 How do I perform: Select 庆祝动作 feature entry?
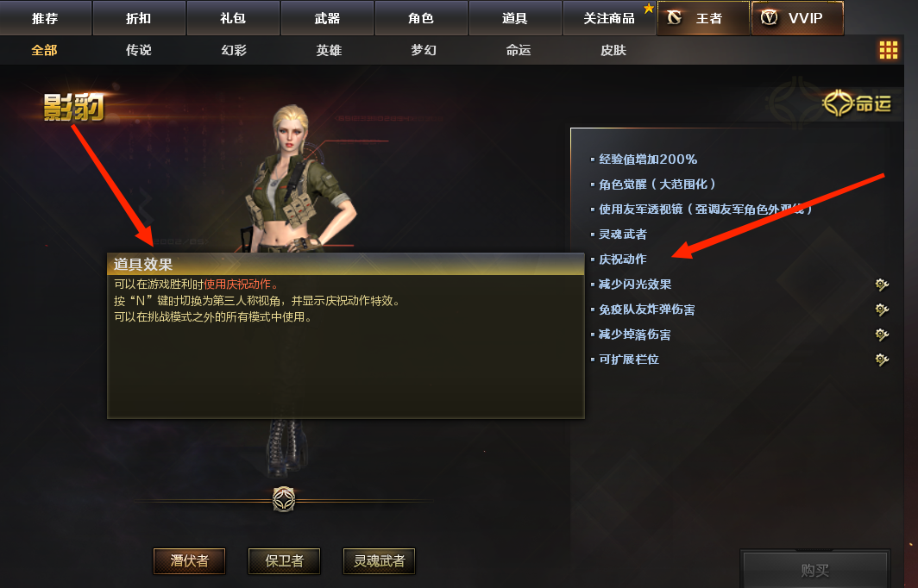click(x=622, y=260)
